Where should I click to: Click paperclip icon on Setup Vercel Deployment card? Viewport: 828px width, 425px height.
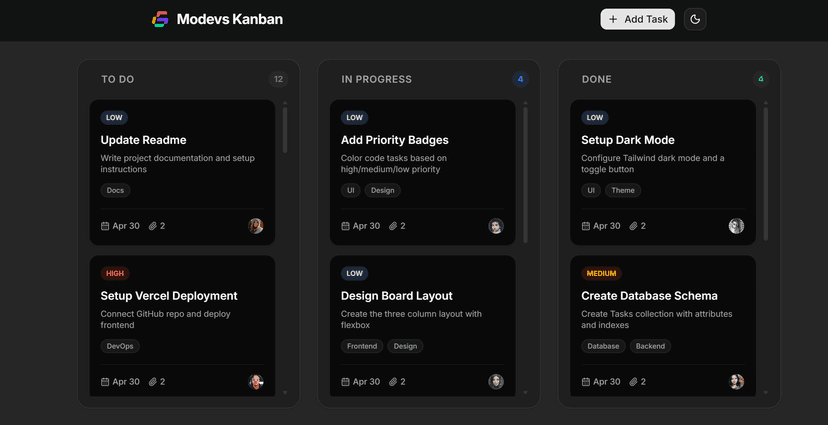click(x=153, y=382)
